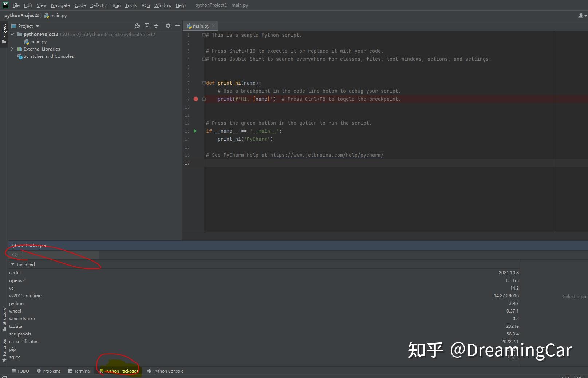
Task: Select the sqlite package row
Action: pos(264,357)
